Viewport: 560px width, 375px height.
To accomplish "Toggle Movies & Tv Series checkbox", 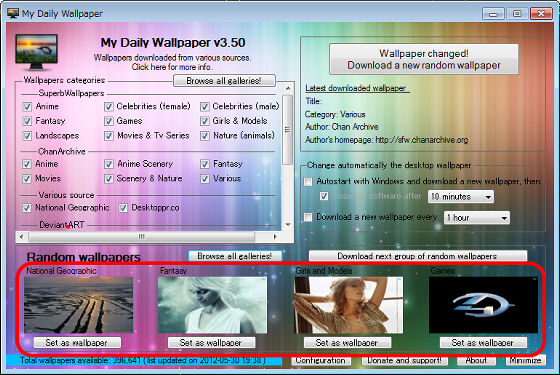I will coord(109,136).
